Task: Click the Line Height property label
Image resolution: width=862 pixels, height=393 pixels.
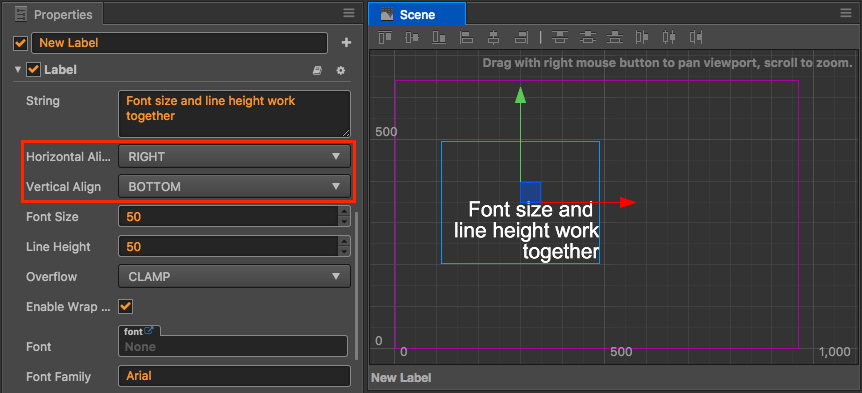Action: pos(58,247)
